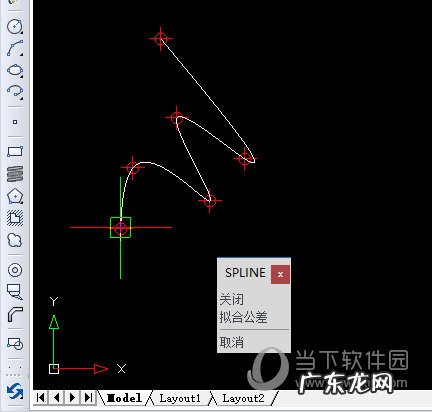This screenshot has width=432, height=412.
Task: Select the Hatch fill tool
Action: pos(15,218)
